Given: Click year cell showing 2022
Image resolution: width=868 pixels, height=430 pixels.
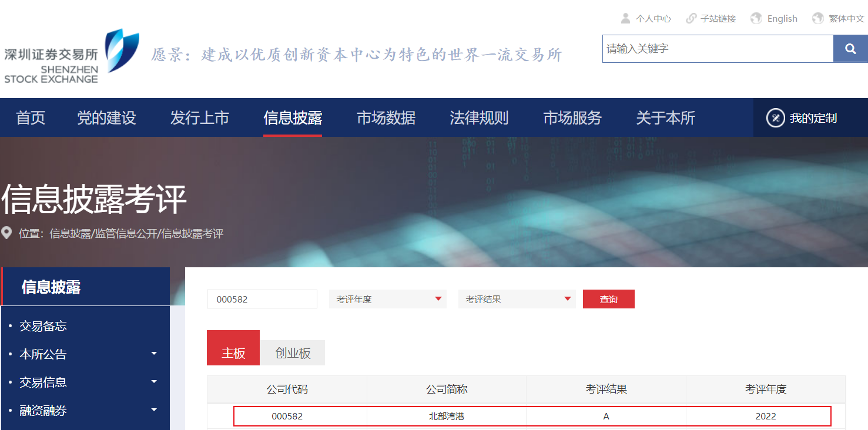Looking at the screenshot, I should pos(766,416).
